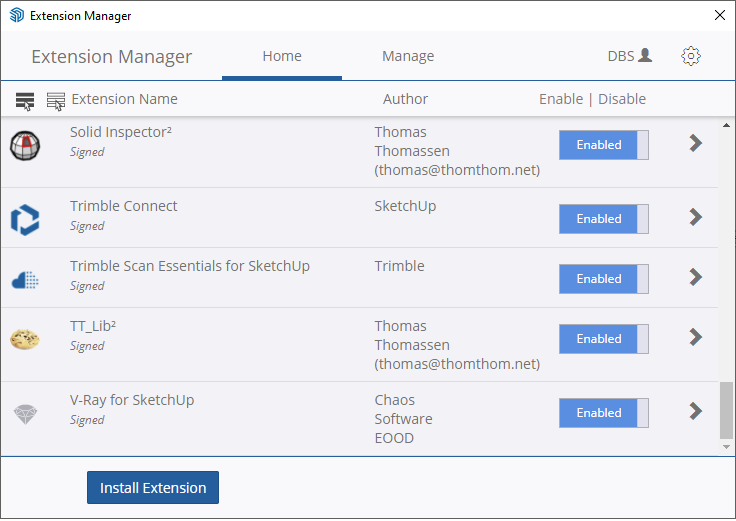Click the Enable header text
This screenshot has width=736, height=521.
tap(560, 99)
